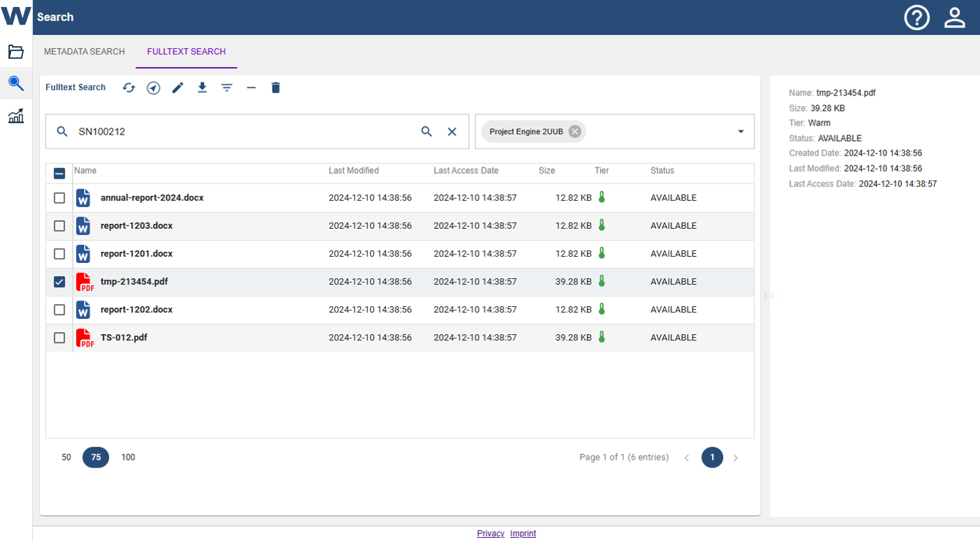Check the report-1203.docx checkbox

59,226
